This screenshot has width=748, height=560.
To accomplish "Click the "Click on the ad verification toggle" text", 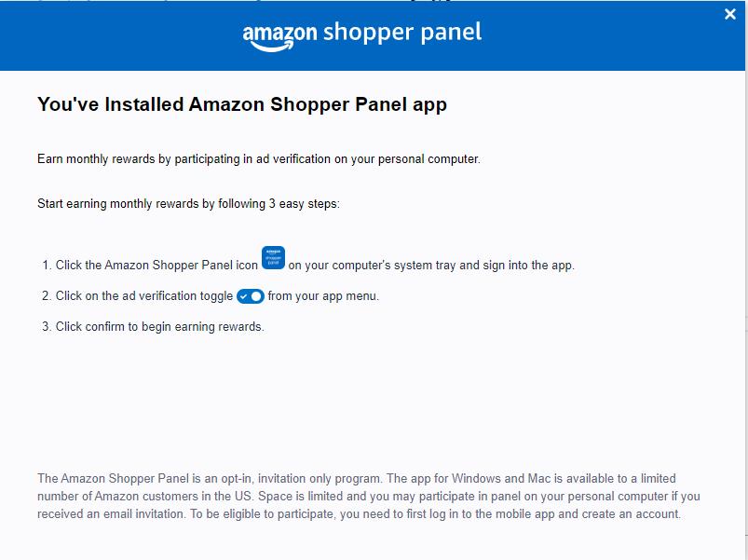I will click(144, 296).
